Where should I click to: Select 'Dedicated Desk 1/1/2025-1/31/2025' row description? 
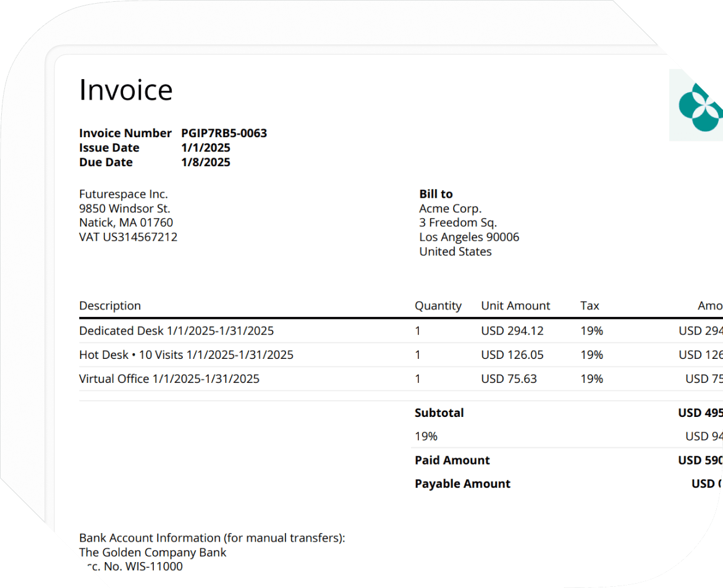coord(177,331)
